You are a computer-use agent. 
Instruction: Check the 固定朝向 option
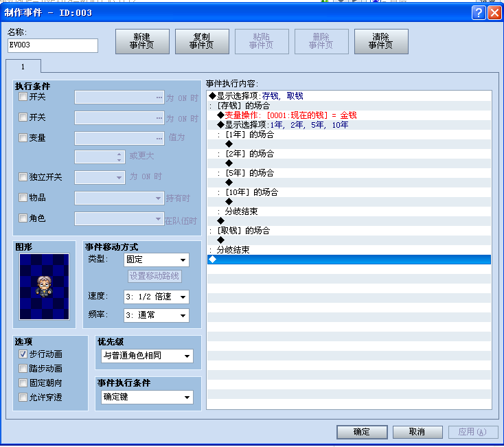pos(23,382)
